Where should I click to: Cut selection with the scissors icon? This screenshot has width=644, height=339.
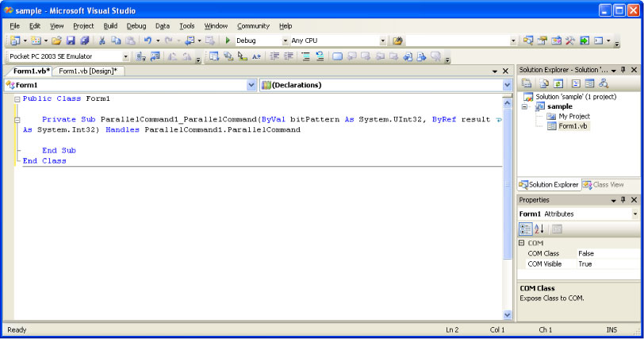(x=102, y=40)
